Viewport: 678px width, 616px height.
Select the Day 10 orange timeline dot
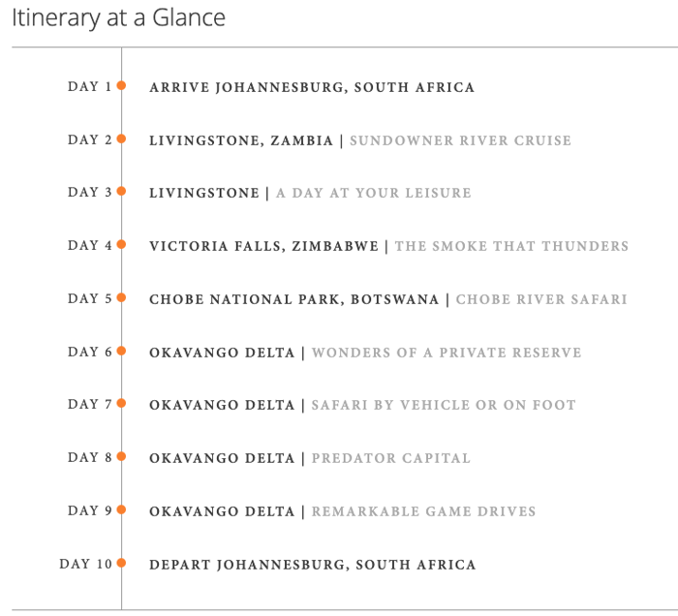coord(121,563)
